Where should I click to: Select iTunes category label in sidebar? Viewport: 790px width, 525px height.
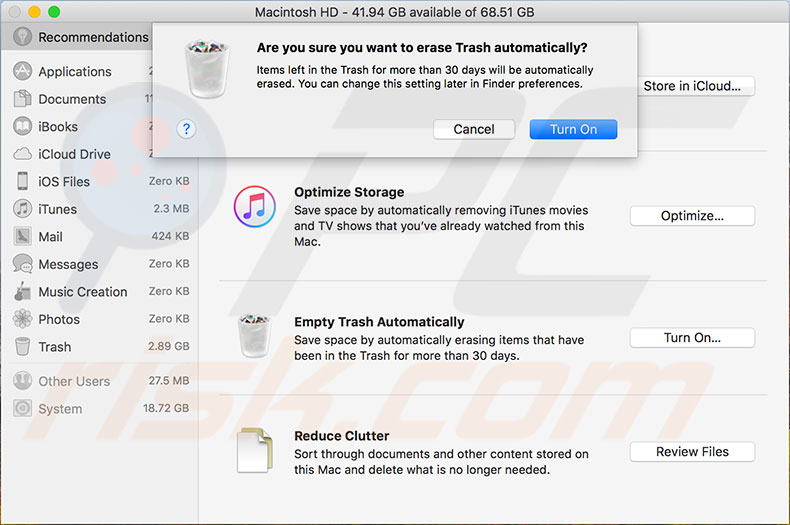point(57,209)
